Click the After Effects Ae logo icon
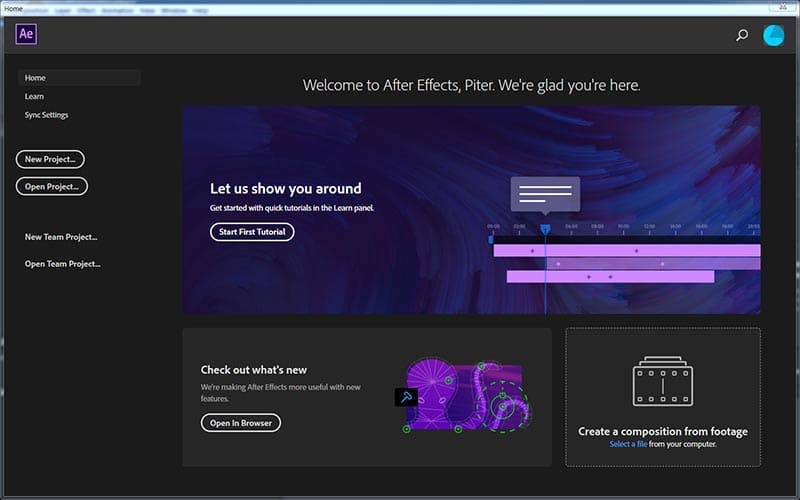This screenshot has width=800, height=500. tap(26, 34)
